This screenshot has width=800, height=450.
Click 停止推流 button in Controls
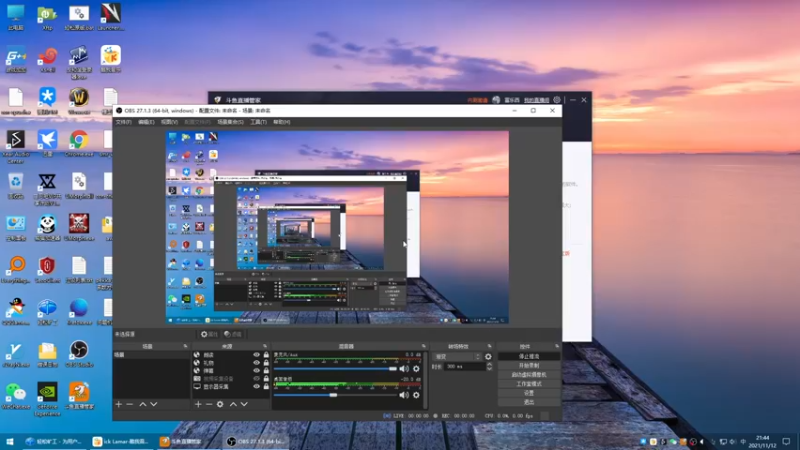coord(529,356)
